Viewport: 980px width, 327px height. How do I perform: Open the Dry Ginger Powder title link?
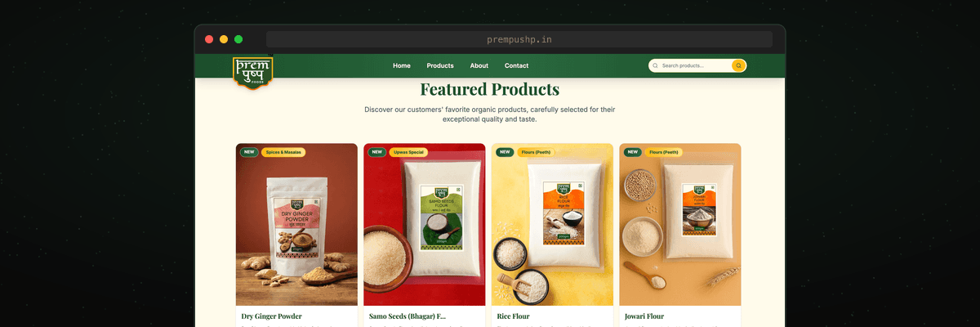271,316
